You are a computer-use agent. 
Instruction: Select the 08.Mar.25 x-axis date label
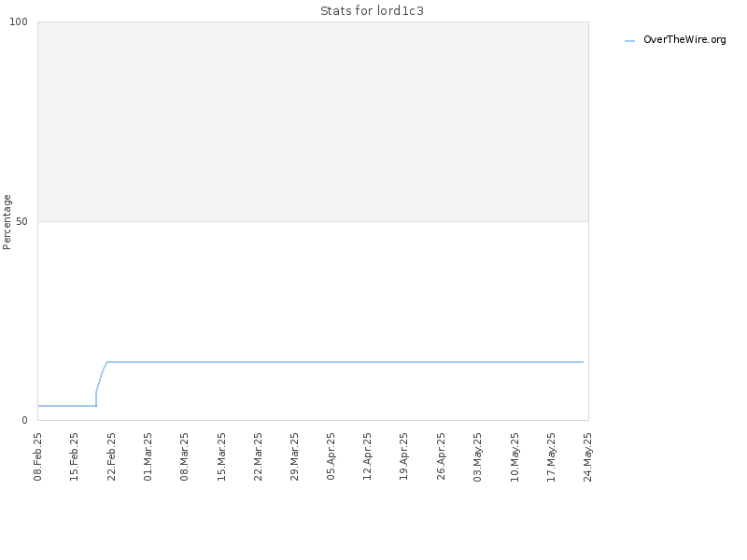(x=184, y=456)
